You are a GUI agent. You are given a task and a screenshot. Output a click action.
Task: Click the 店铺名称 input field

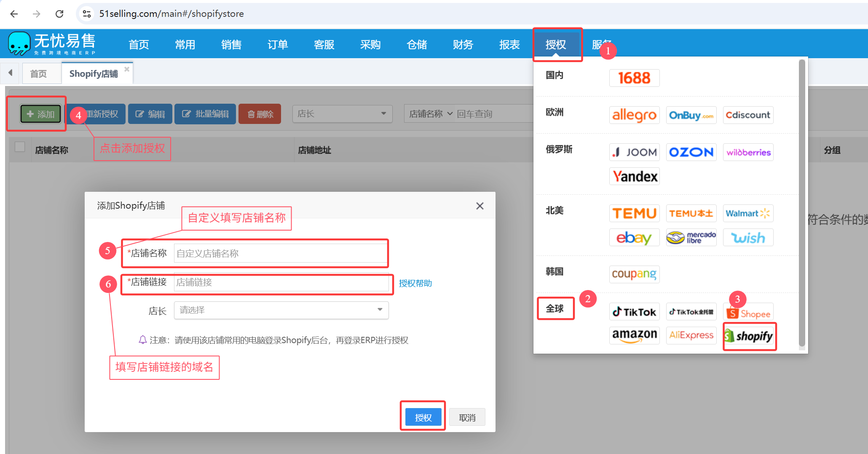tap(280, 253)
